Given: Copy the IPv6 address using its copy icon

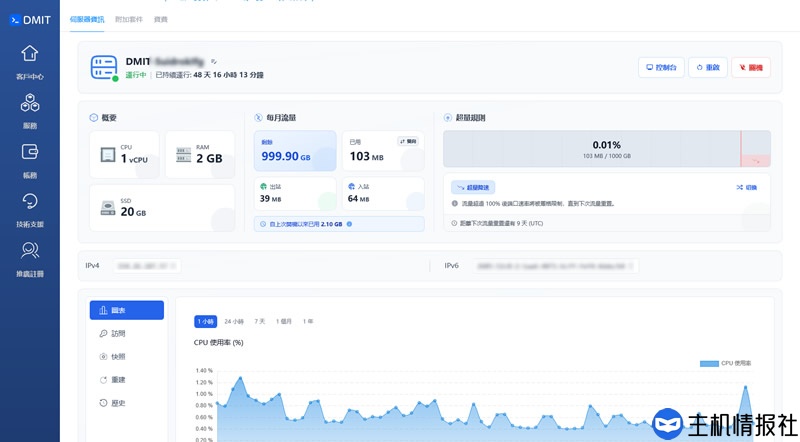Looking at the screenshot, I should pos(631,266).
